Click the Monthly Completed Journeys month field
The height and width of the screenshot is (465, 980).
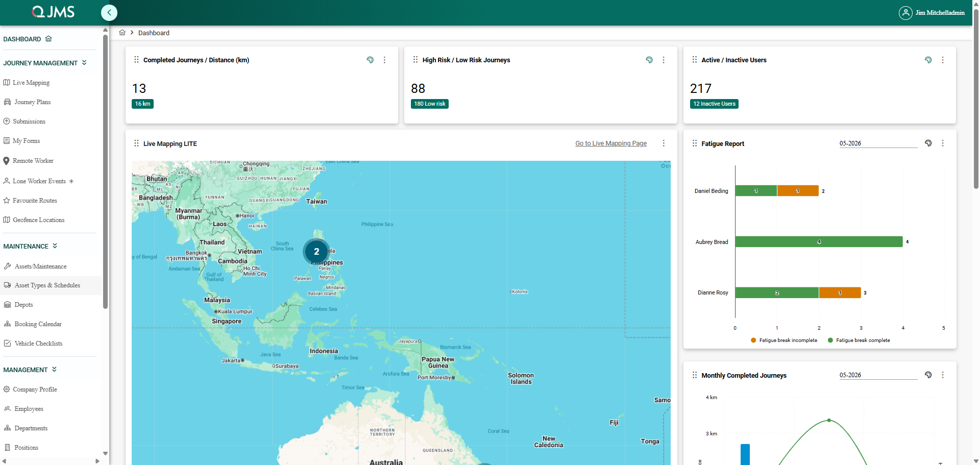tap(878, 375)
